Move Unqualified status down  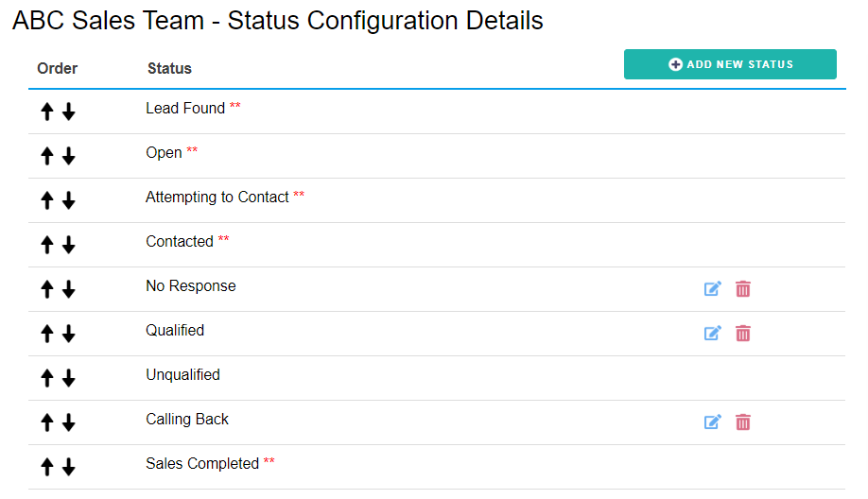click(x=69, y=378)
